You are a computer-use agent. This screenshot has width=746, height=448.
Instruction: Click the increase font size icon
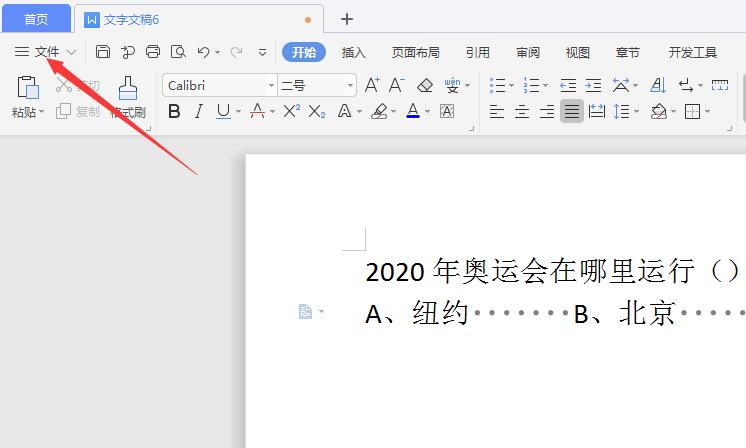(372, 86)
